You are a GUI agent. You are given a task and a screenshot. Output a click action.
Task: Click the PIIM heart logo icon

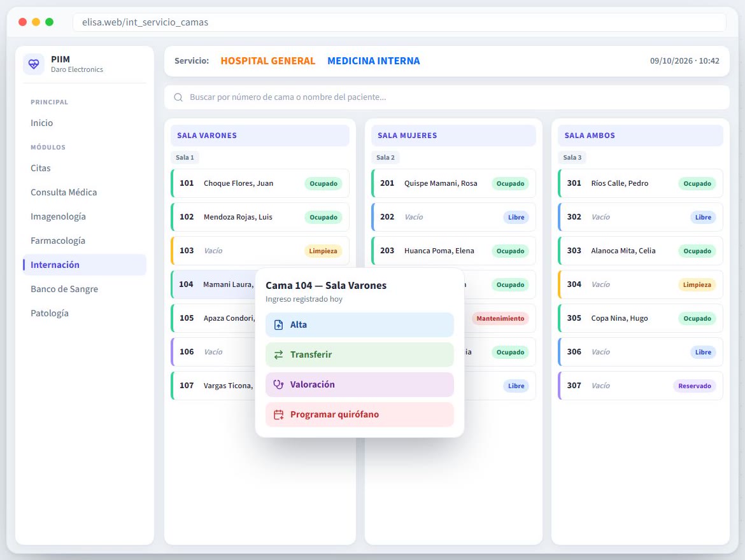(x=34, y=64)
